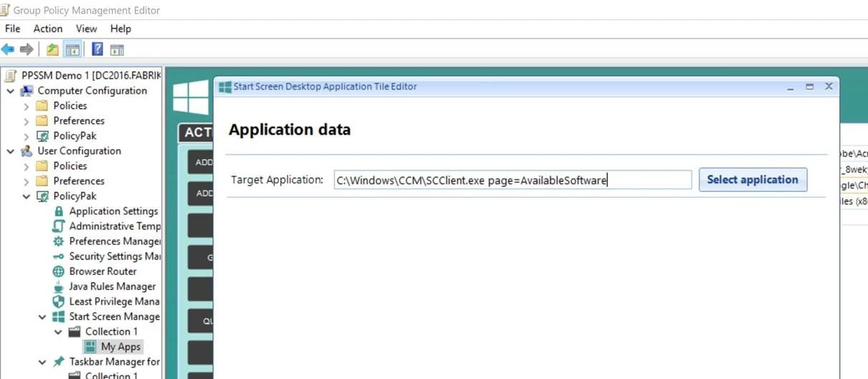Screen dimensions: 868x379
Task: Click the blue Back arrow in the toolbar
Action: point(8,49)
